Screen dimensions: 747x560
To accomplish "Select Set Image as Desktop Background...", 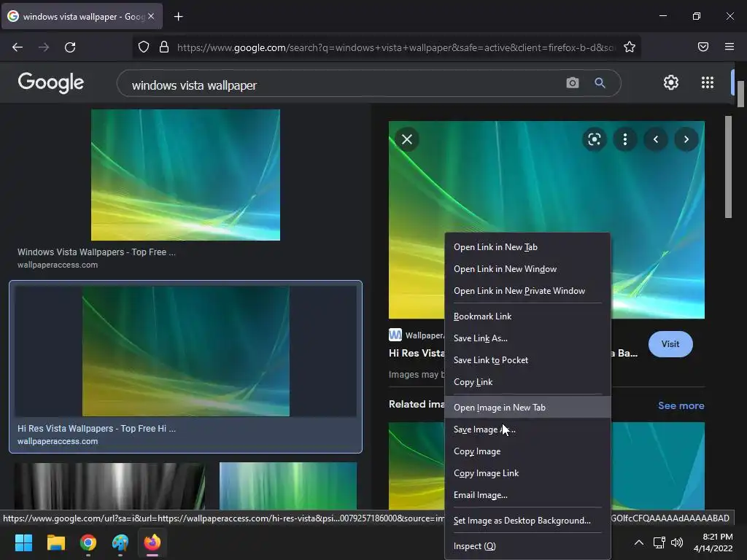I will point(527,521).
